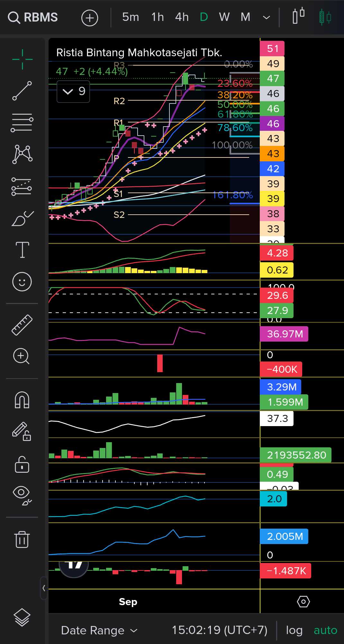Activate the ruler measure tool
The height and width of the screenshot is (644, 344).
pos(22,325)
